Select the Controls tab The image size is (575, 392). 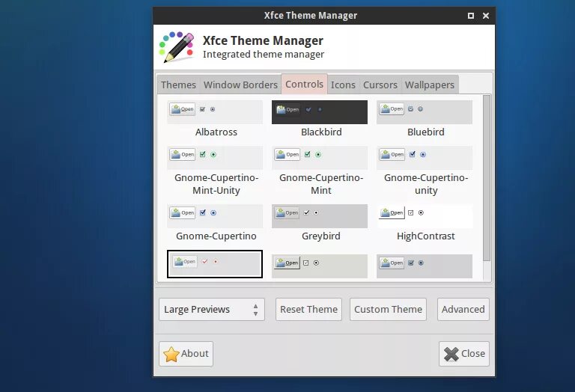coord(305,84)
